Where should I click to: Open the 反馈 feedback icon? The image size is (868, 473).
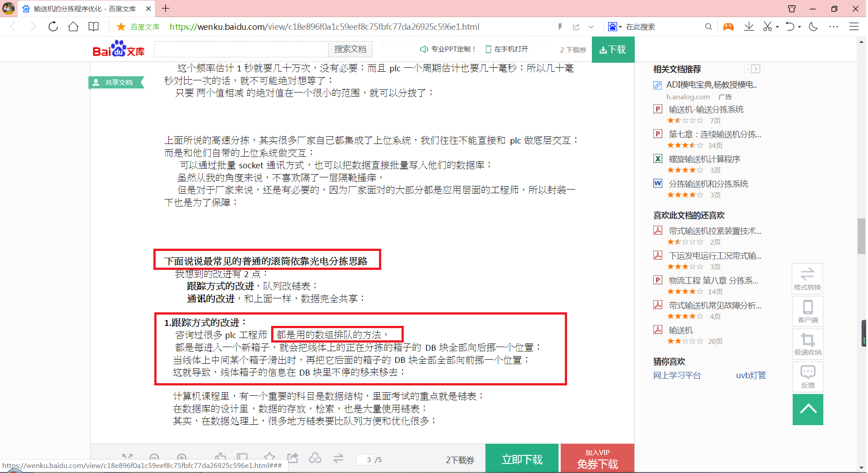point(808,376)
